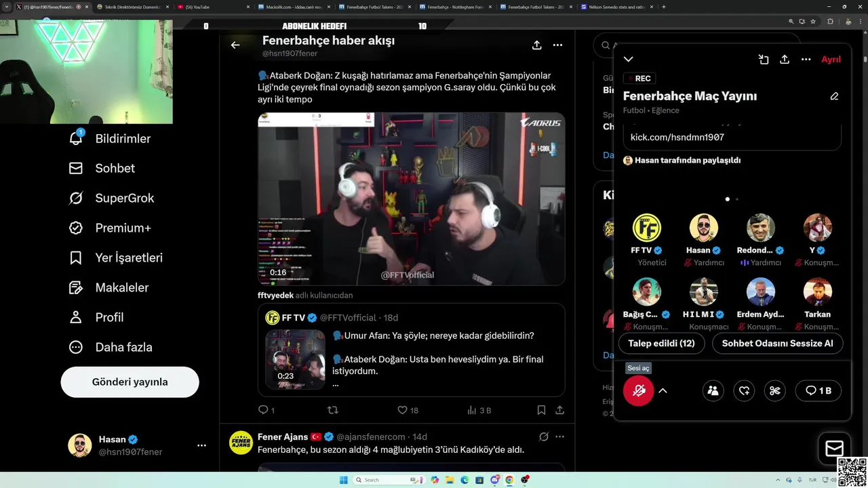Click Windows taskbar search box

coord(389,480)
